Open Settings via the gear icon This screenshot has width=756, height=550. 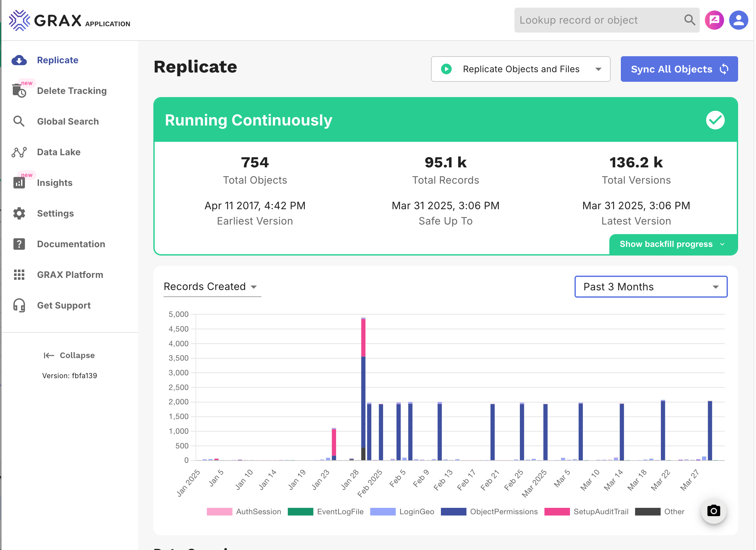pyautogui.click(x=19, y=213)
